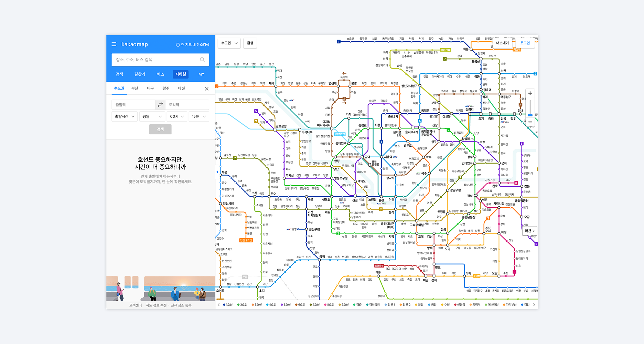Click the 우이신설 line badge
The image size is (644, 344).
445,50
